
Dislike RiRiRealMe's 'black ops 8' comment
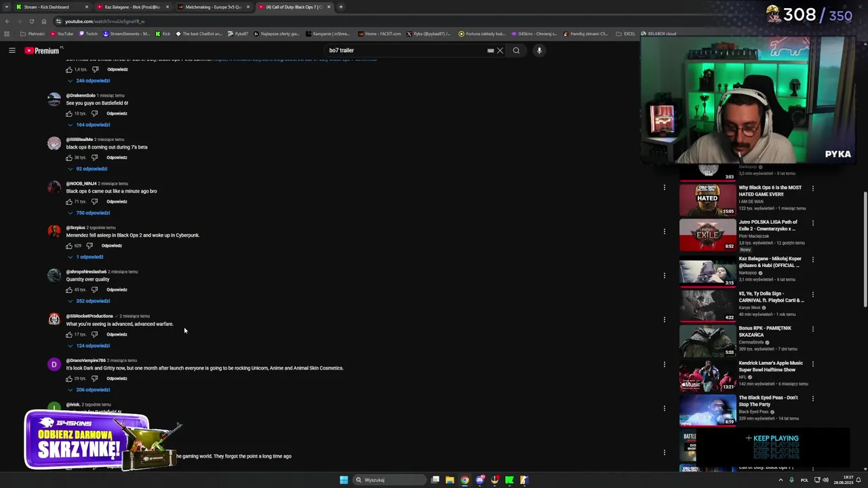(95, 157)
